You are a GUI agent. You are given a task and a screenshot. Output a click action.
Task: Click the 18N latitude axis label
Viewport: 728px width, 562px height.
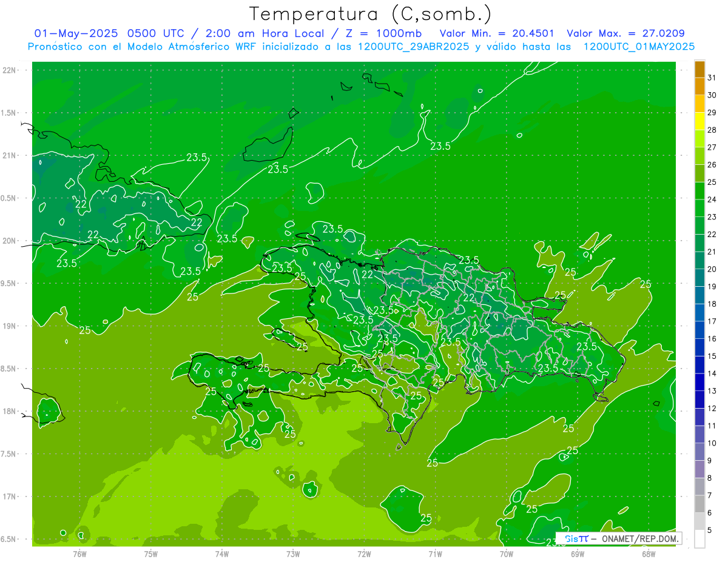pyautogui.click(x=10, y=411)
